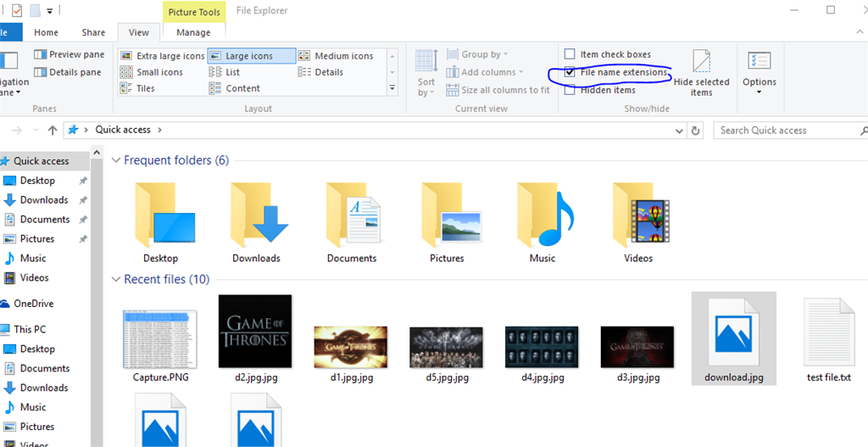Expand the layout gallery more arrow

[392, 87]
